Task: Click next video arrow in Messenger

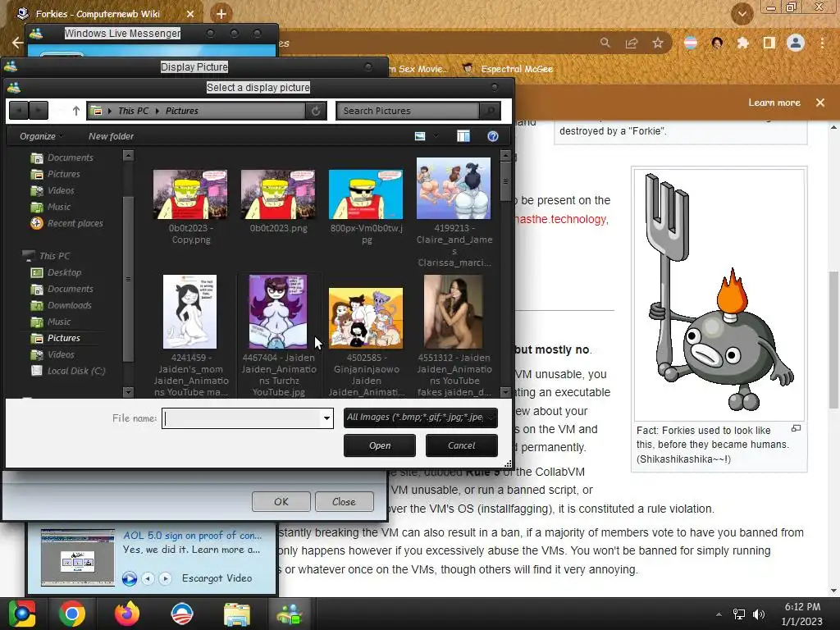Action: point(165,578)
